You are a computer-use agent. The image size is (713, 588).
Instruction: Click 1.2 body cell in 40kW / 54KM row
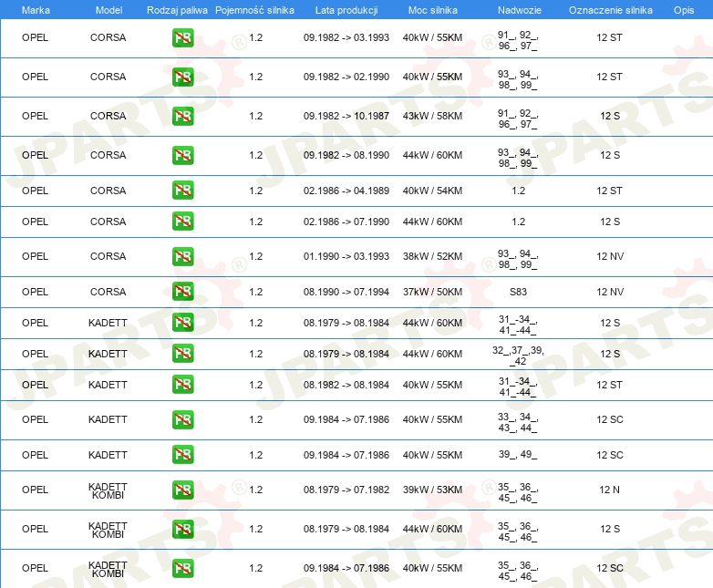519,191
